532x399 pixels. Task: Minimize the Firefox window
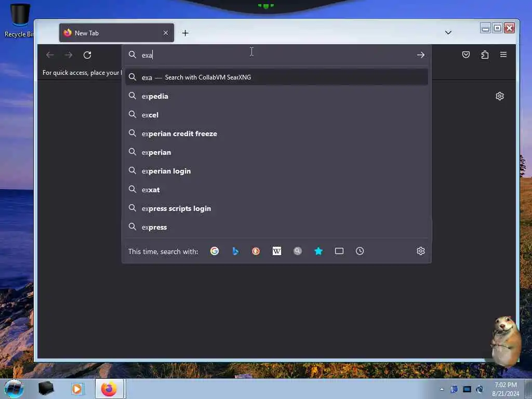[486, 28]
